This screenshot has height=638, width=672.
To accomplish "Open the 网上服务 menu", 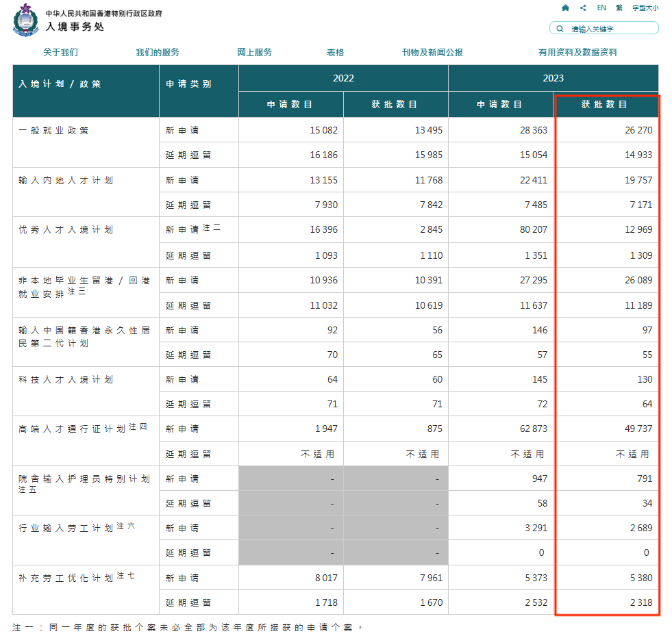I will [255, 52].
